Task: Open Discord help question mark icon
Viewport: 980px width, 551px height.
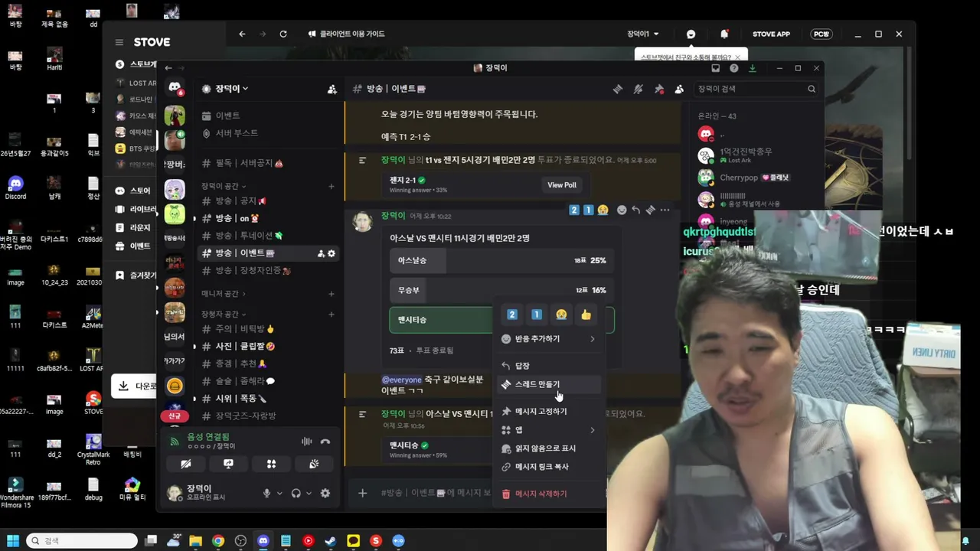Action: pos(734,68)
